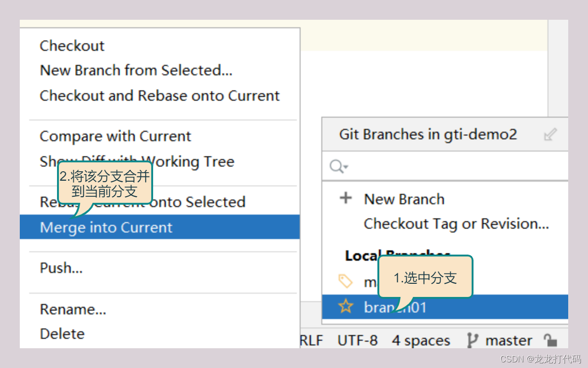Select the Push... menu entry
Screen dimensions: 588x368
[x=61, y=268]
